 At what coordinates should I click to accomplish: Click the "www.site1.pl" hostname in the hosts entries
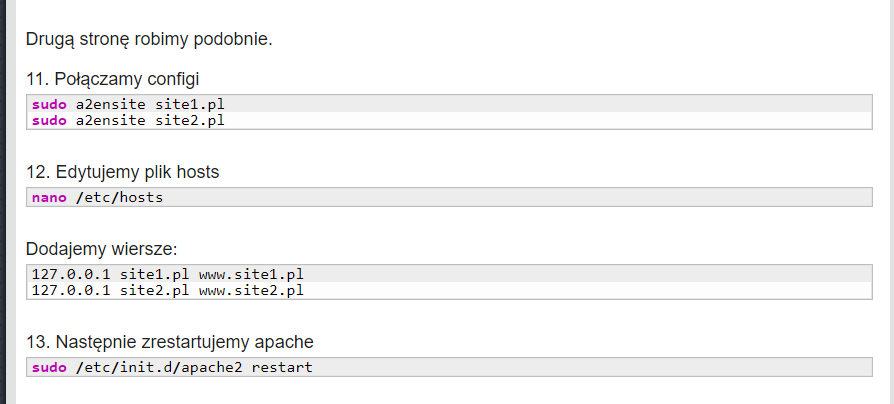[x=251, y=274]
